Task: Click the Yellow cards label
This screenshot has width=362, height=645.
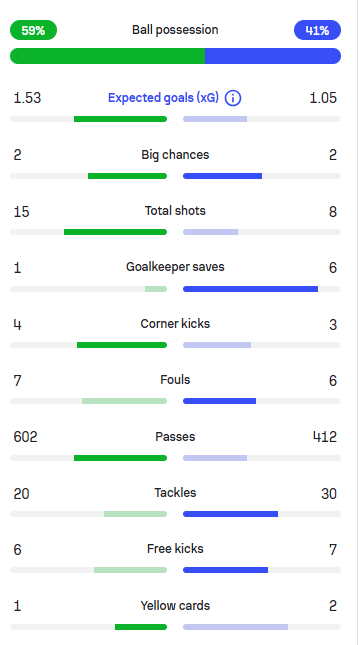Action: [175, 606]
